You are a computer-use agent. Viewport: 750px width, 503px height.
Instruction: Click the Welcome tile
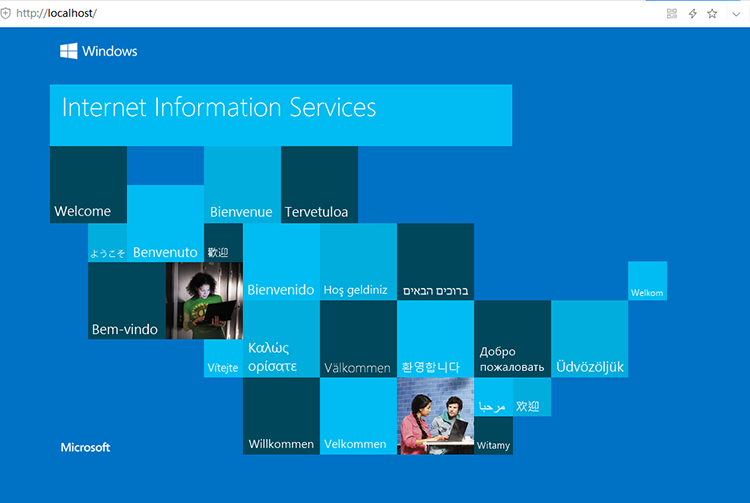(88, 185)
